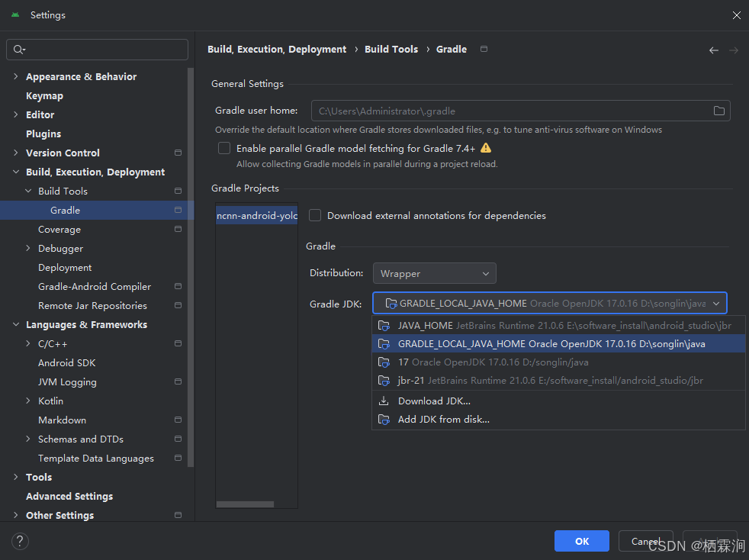The image size is (749, 560).
Task: Click the project icon next to Template Data Languages
Action: (178, 458)
